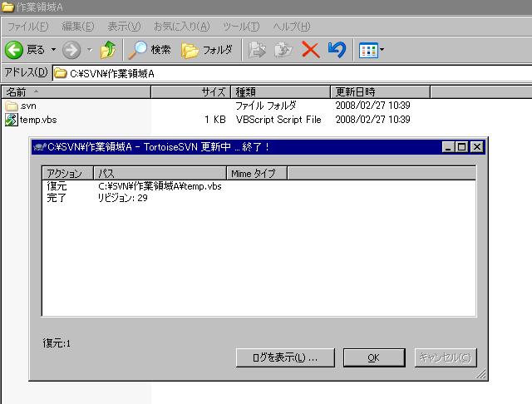
Task: Click the Copy To folder icon
Action: tap(283, 50)
